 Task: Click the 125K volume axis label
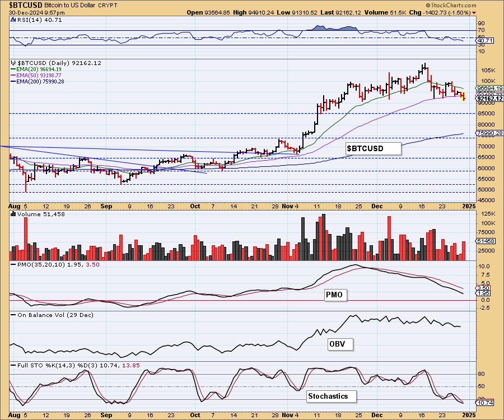tap(488, 214)
